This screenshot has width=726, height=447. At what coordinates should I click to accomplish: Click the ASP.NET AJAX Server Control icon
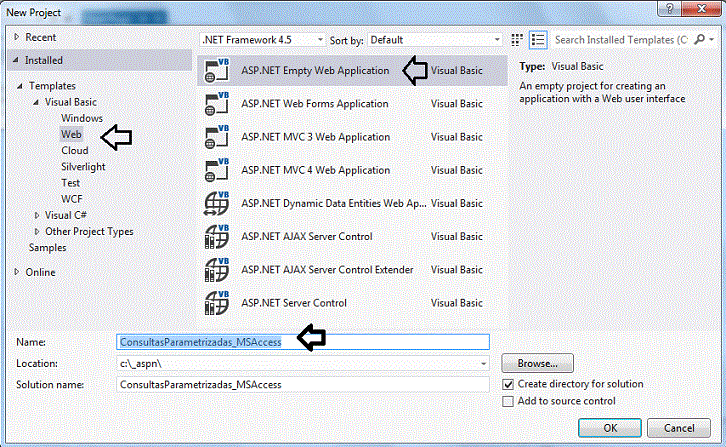[217, 237]
